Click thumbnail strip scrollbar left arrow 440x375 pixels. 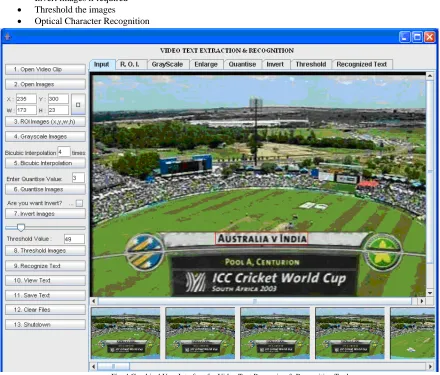(94, 367)
